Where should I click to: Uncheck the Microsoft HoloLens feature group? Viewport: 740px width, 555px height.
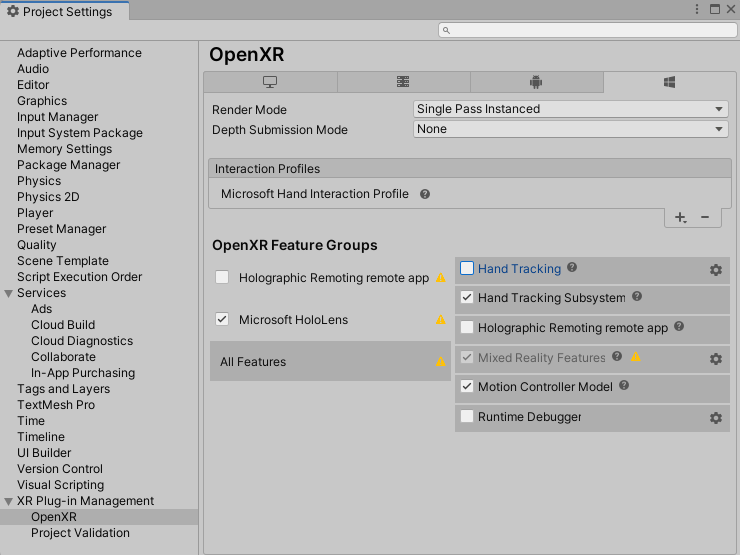click(x=222, y=319)
